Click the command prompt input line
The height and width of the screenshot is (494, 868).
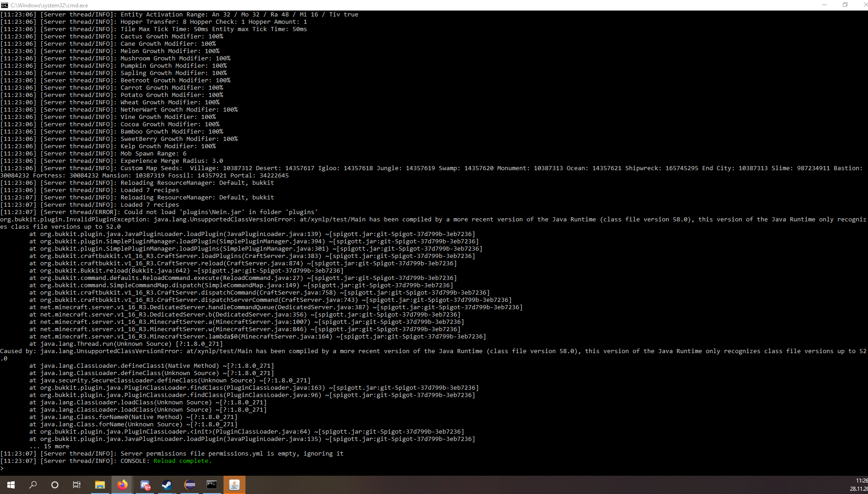coord(434,468)
